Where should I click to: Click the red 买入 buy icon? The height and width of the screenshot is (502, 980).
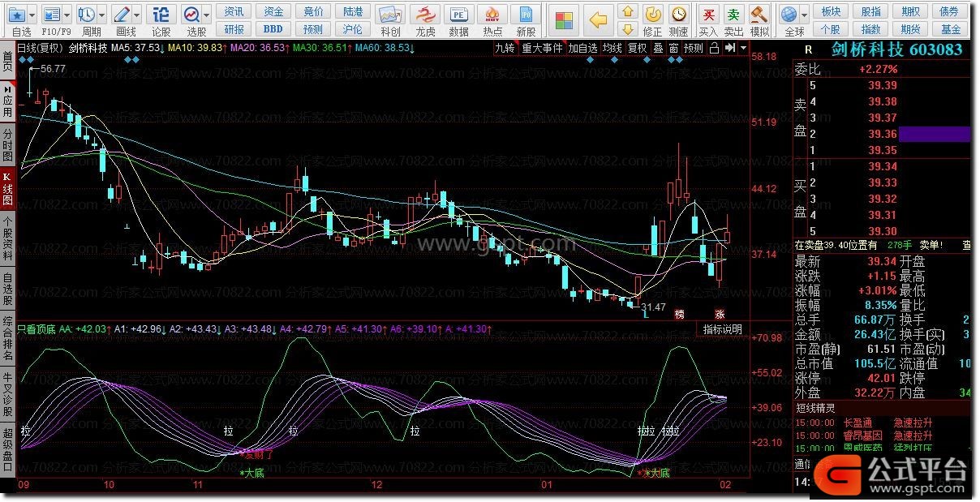[x=708, y=15]
